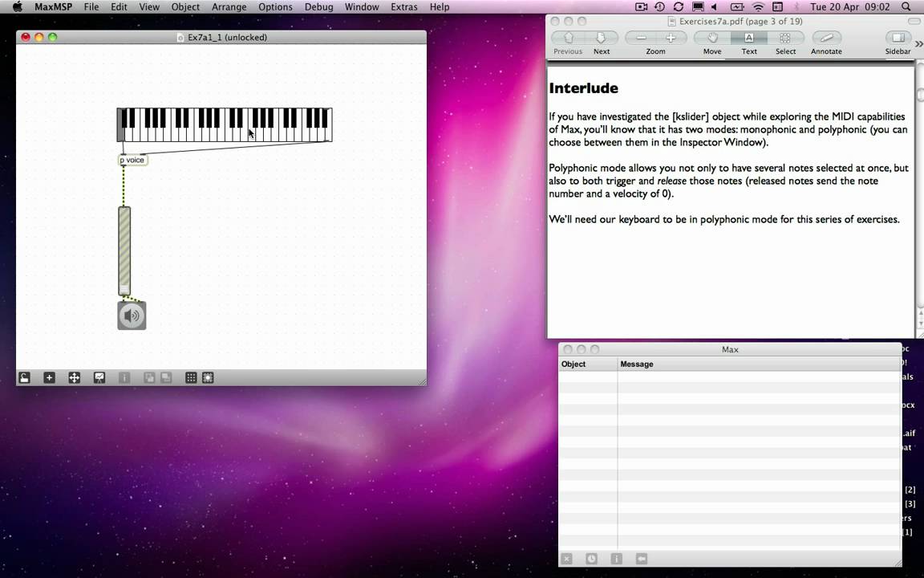
Task: Clear the Max window with X icon
Action: point(566,559)
